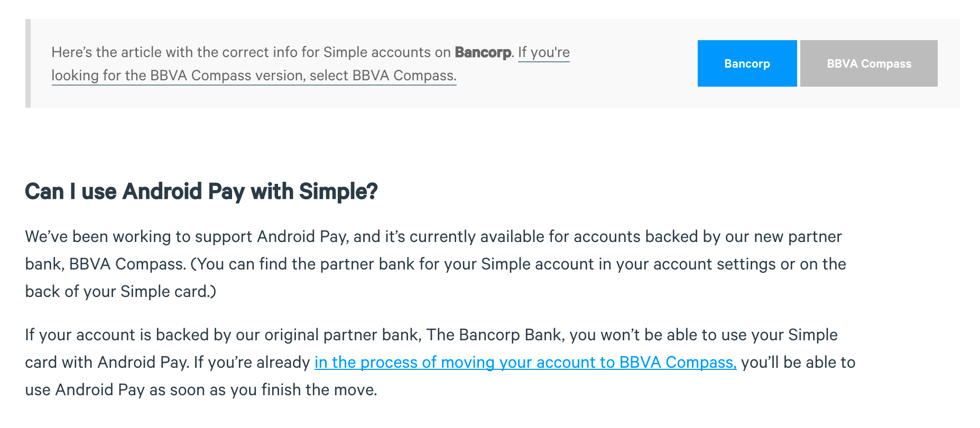
Task: Select the article heading 'Can I use Android Pay with Simple?'
Action: (202, 191)
